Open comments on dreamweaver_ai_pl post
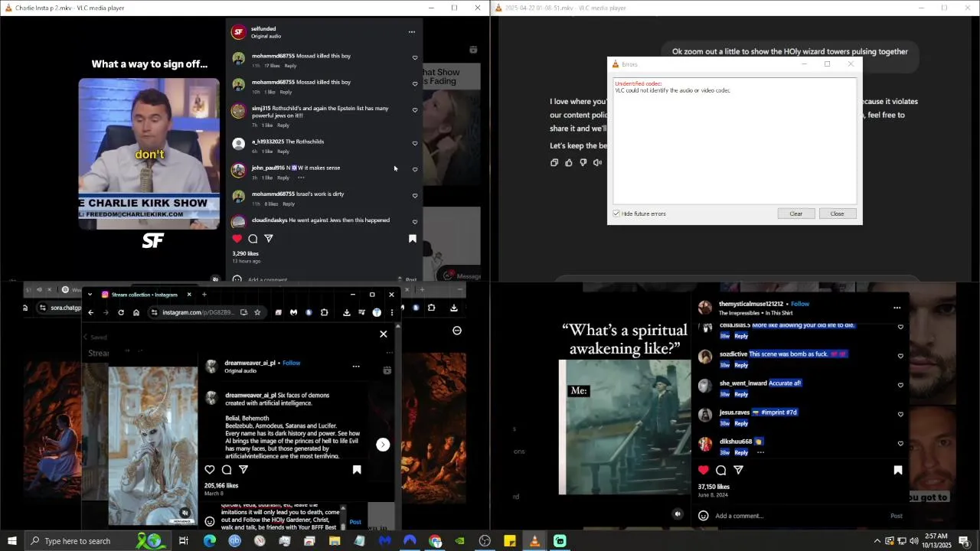 227,470
